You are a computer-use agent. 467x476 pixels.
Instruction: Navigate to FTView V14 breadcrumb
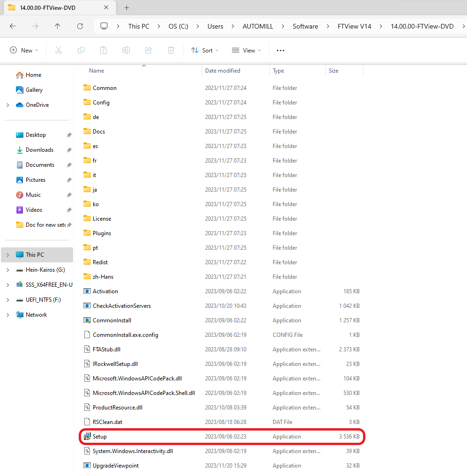pyautogui.click(x=355, y=26)
